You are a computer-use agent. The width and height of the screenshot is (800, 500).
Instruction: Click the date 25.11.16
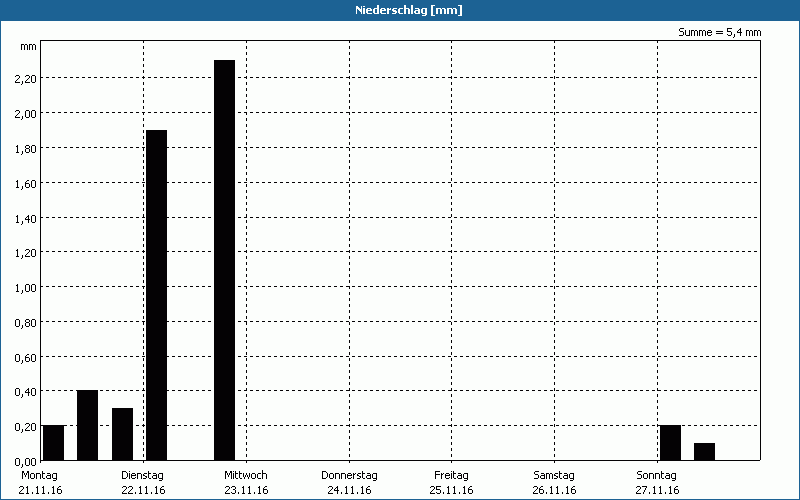coord(451,490)
